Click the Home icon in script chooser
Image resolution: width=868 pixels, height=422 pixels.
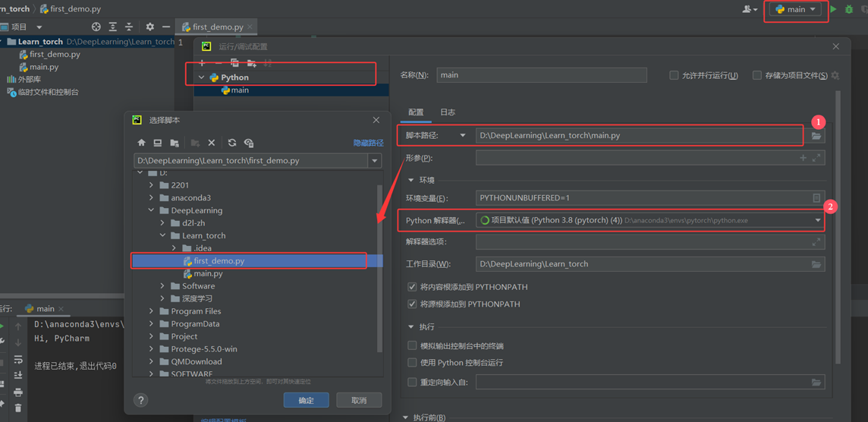[142, 143]
